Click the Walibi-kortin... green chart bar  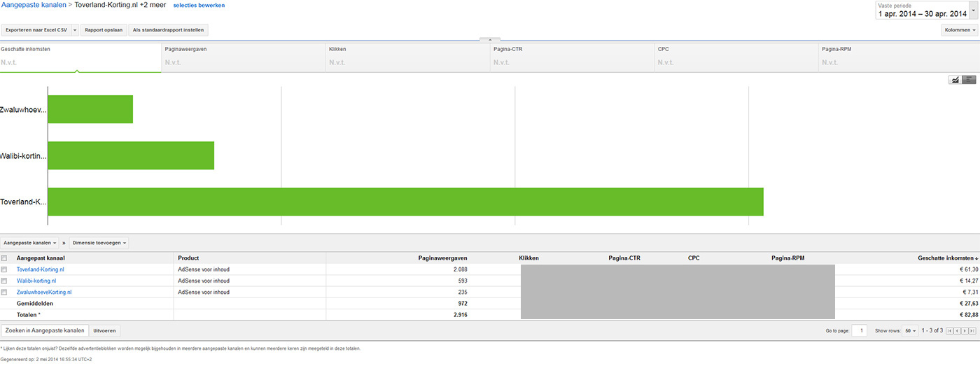click(x=131, y=155)
